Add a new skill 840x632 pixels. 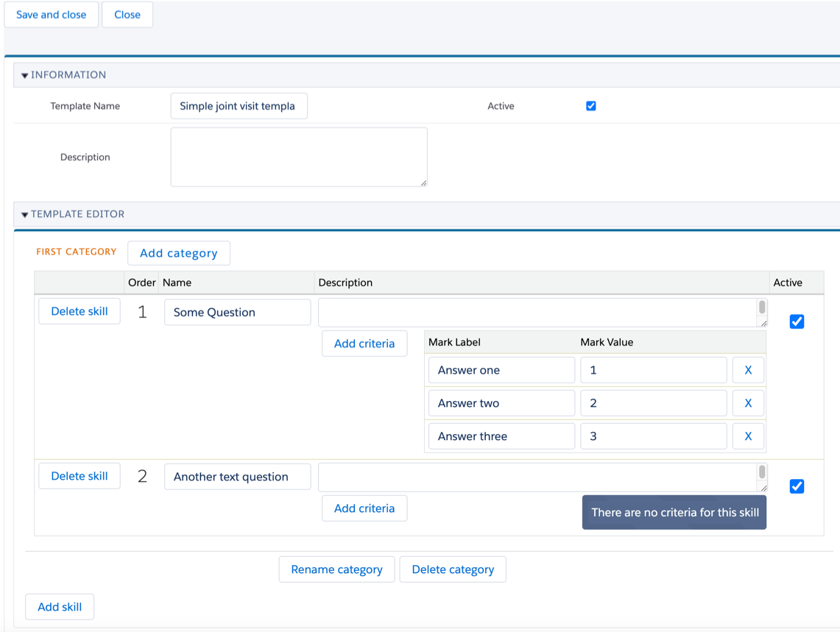point(60,607)
